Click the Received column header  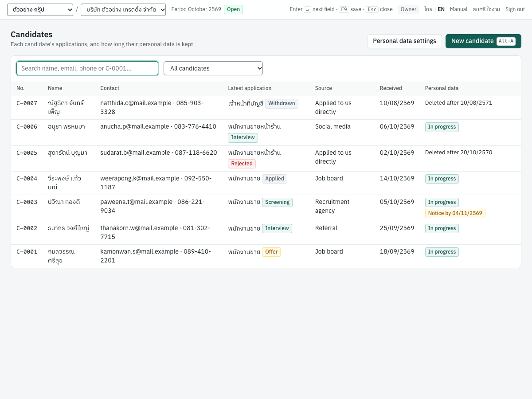click(x=391, y=88)
